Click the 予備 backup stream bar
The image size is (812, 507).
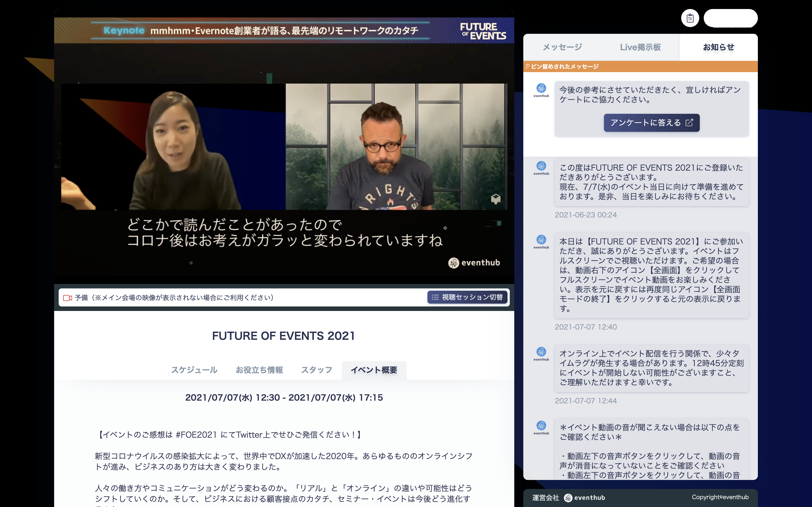tap(235, 298)
